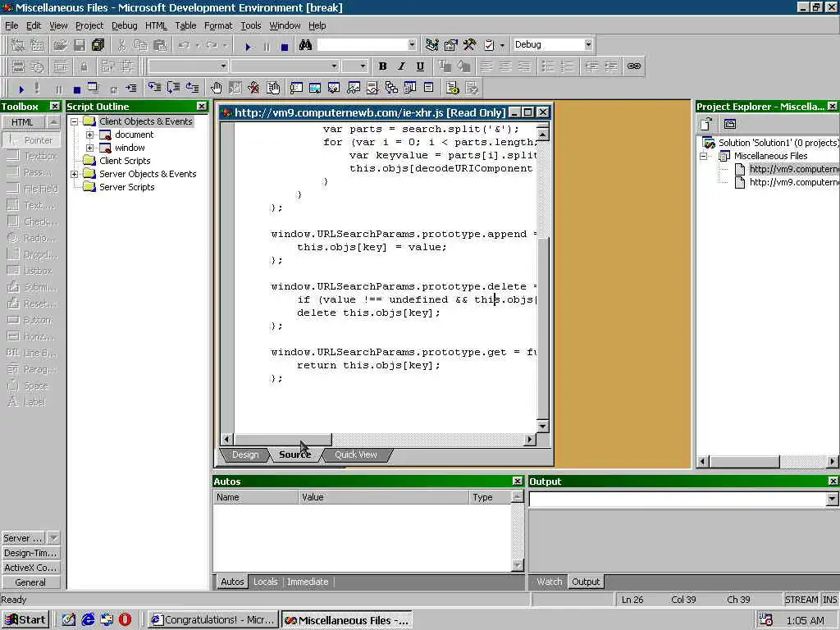Switch to the Design tab
The height and width of the screenshot is (630, 840).
[244, 454]
